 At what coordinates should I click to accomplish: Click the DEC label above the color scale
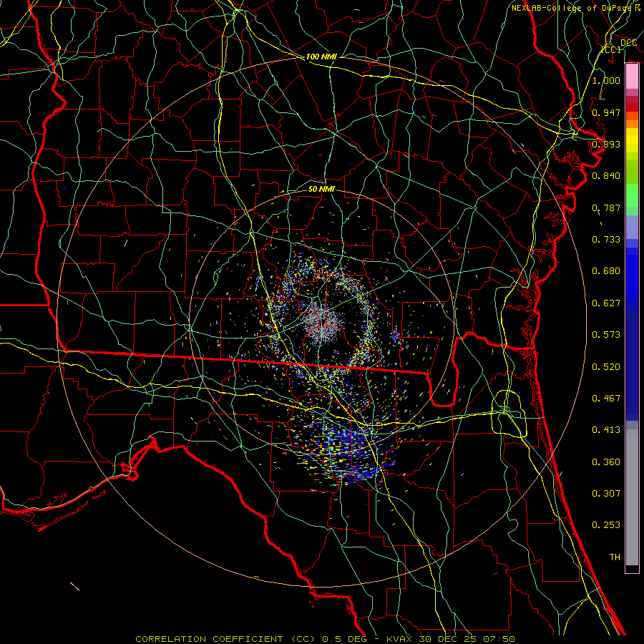[628, 43]
